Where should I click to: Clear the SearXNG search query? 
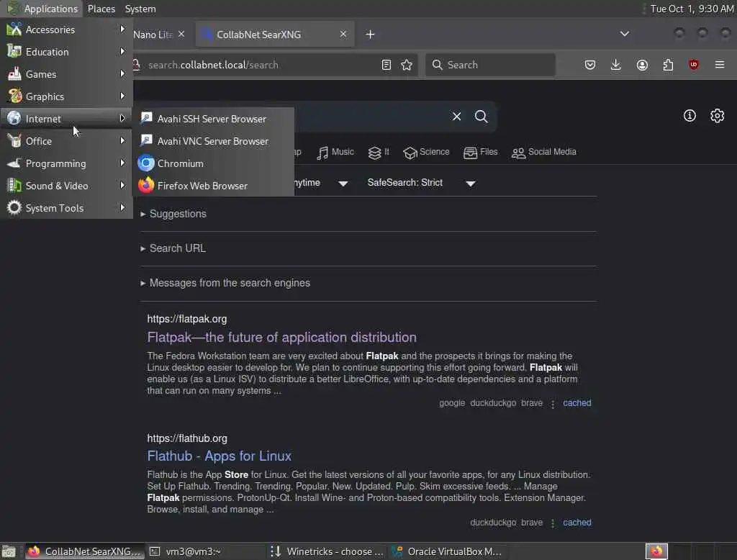click(x=456, y=116)
